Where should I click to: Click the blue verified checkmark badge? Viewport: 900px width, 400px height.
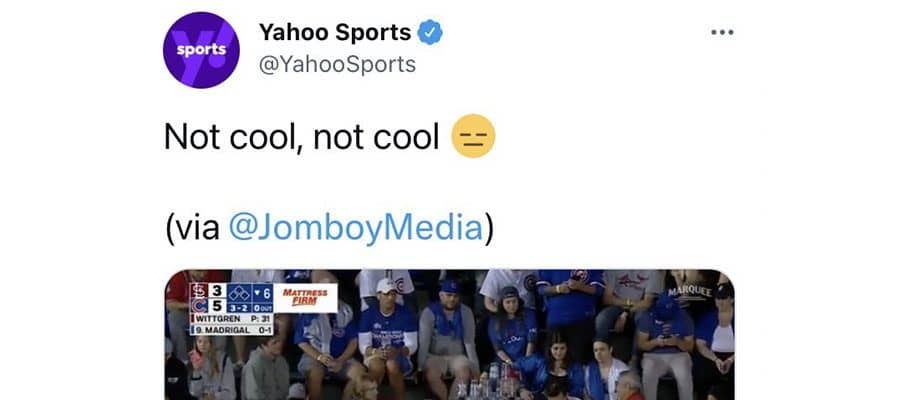point(430,32)
